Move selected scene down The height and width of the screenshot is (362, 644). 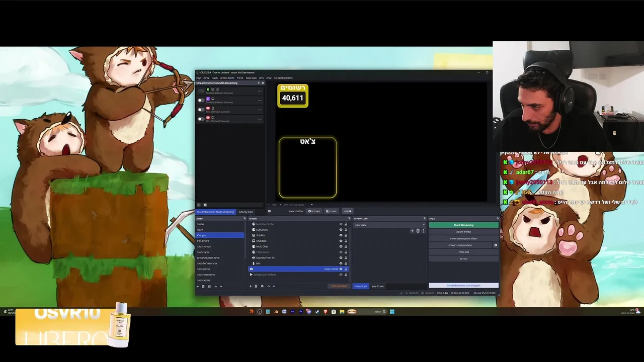[221, 287]
